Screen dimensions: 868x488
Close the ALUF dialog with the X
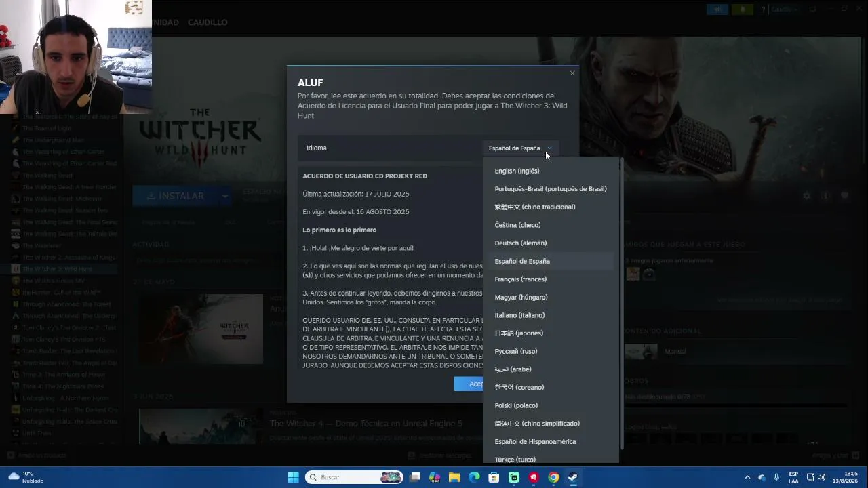(572, 73)
